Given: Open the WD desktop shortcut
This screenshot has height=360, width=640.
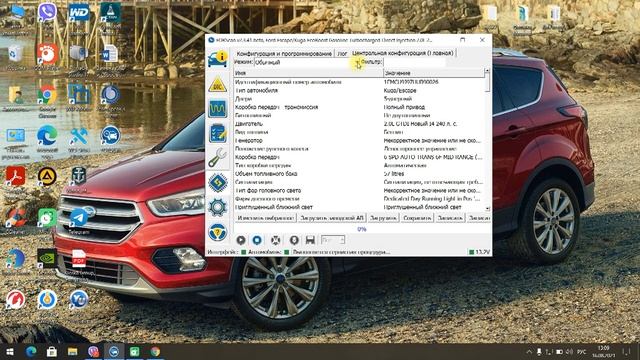Looking at the screenshot, I should click(78, 12).
